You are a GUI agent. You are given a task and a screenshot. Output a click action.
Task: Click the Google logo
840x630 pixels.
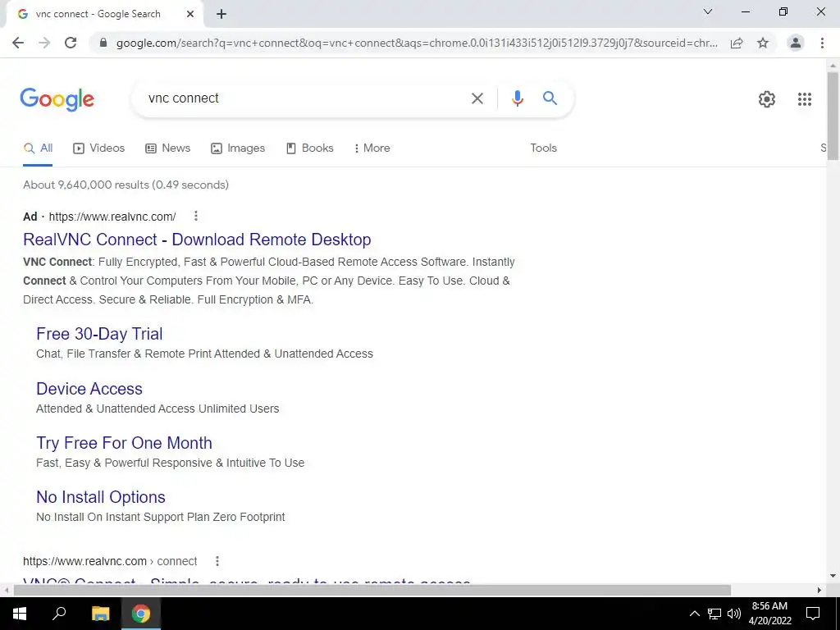pos(57,99)
